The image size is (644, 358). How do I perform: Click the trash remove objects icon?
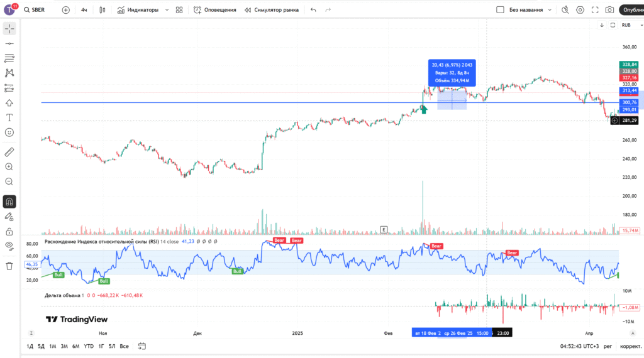coord(9,266)
